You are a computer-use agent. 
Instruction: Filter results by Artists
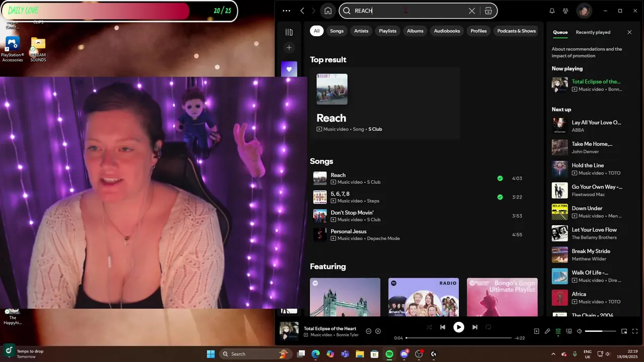pyautogui.click(x=361, y=31)
